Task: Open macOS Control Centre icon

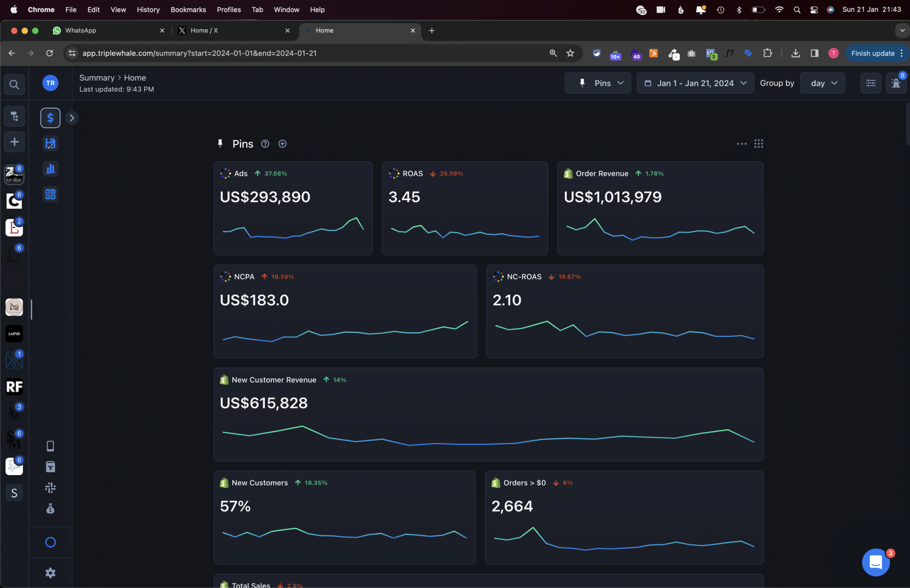Action: click(x=814, y=9)
